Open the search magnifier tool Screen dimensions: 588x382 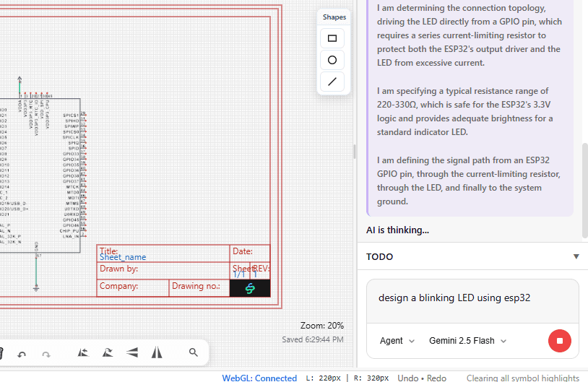[x=193, y=352]
